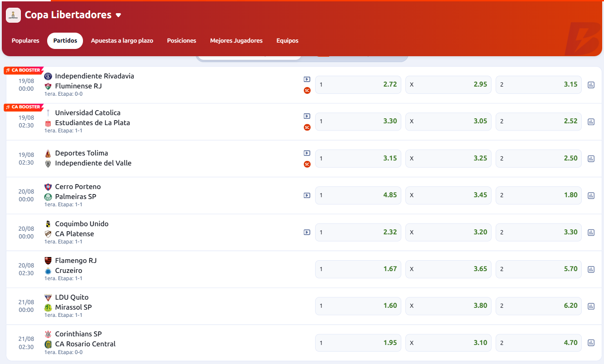Select Cruzeiro away win odds 5.70
This screenshot has height=364, width=604.
539,269
